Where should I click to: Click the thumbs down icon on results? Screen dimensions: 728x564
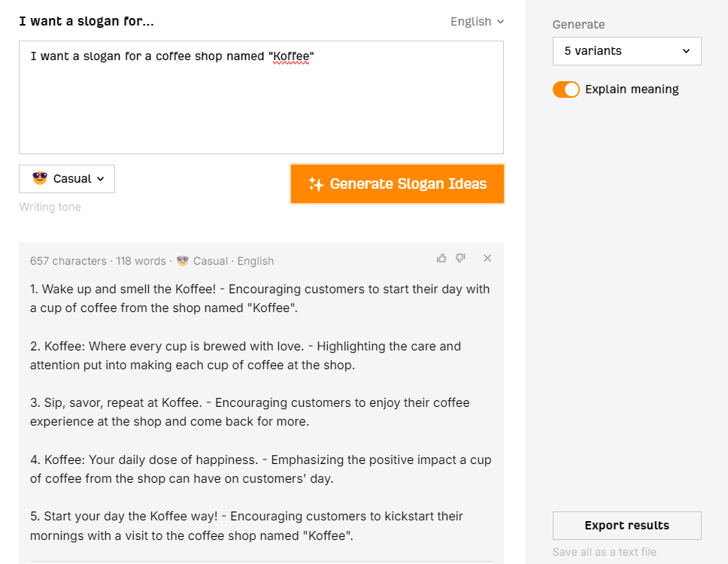click(x=460, y=259)
